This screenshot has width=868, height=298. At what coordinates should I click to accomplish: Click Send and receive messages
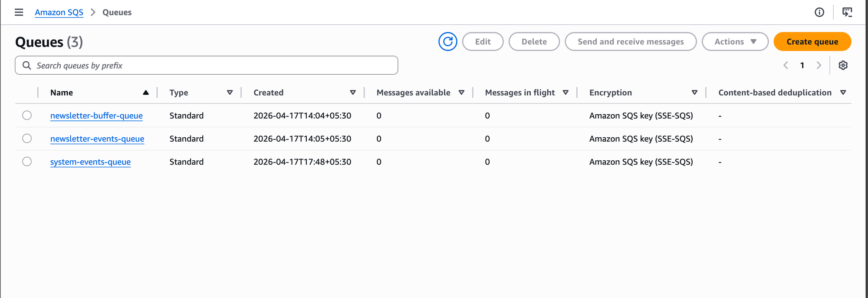coord(630,42)
